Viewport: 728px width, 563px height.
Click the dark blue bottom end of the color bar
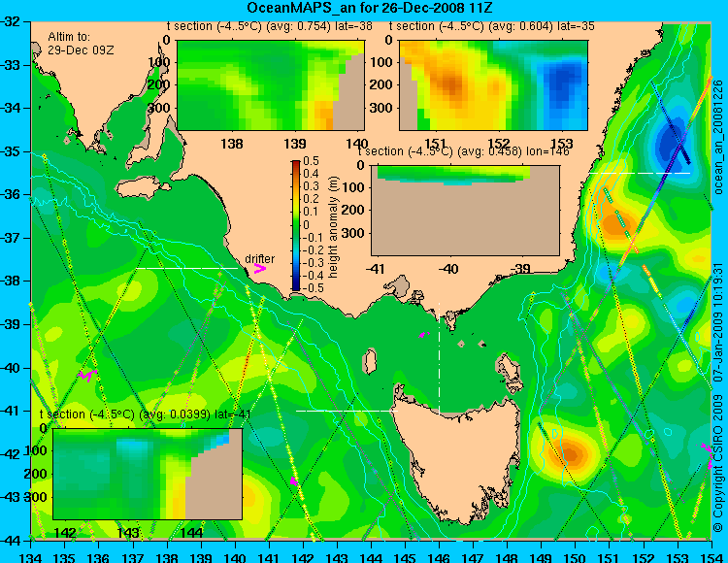[x=296, y=286]
